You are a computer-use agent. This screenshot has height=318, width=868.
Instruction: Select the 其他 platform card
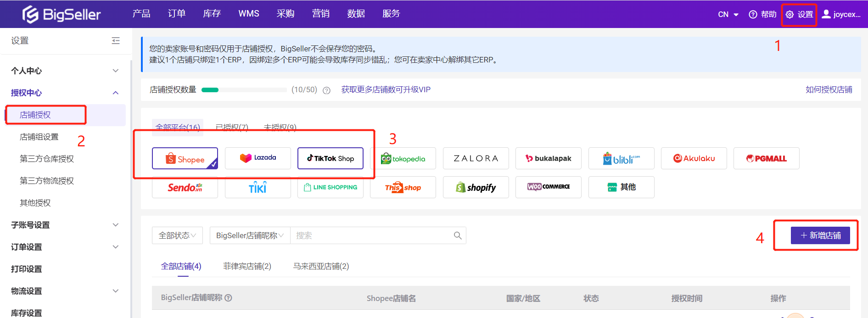(x=622, y=187)
